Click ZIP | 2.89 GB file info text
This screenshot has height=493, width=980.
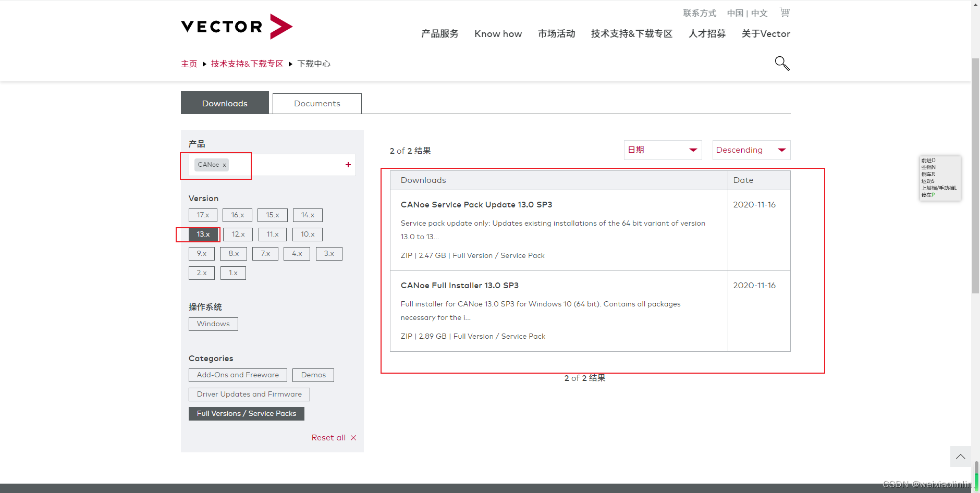pos(473,337)
